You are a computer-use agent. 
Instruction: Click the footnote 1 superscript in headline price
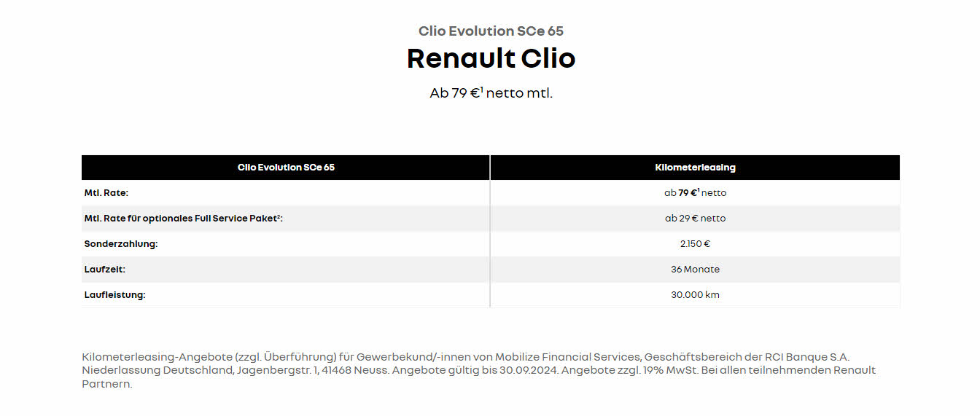[x=482, y=90]
